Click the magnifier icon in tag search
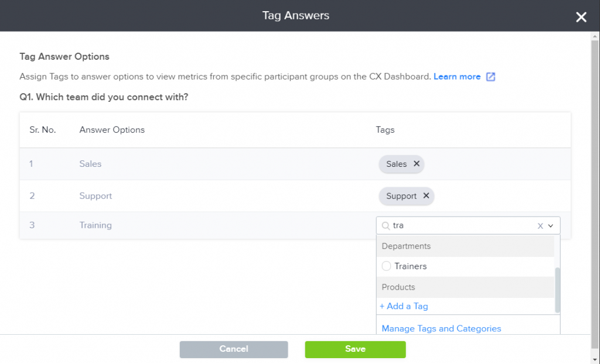600x364 pixels. pyautogui.click(x=386, y=226)
